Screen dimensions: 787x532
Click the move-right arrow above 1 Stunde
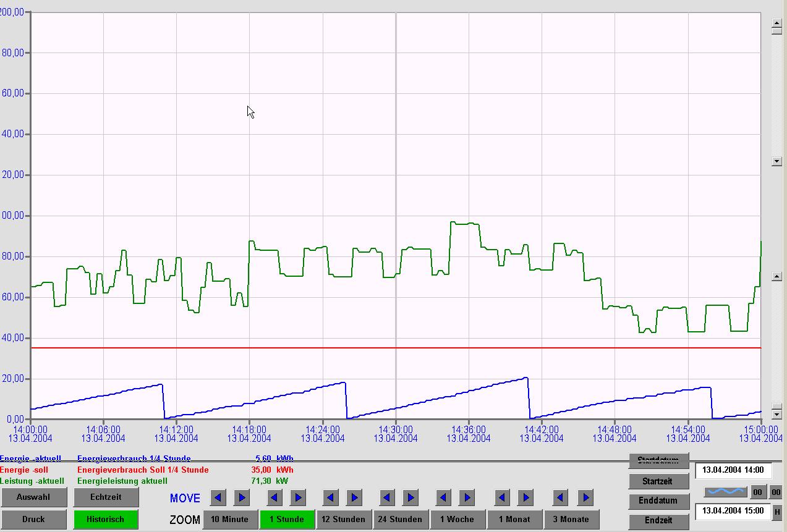coord(298,497)
